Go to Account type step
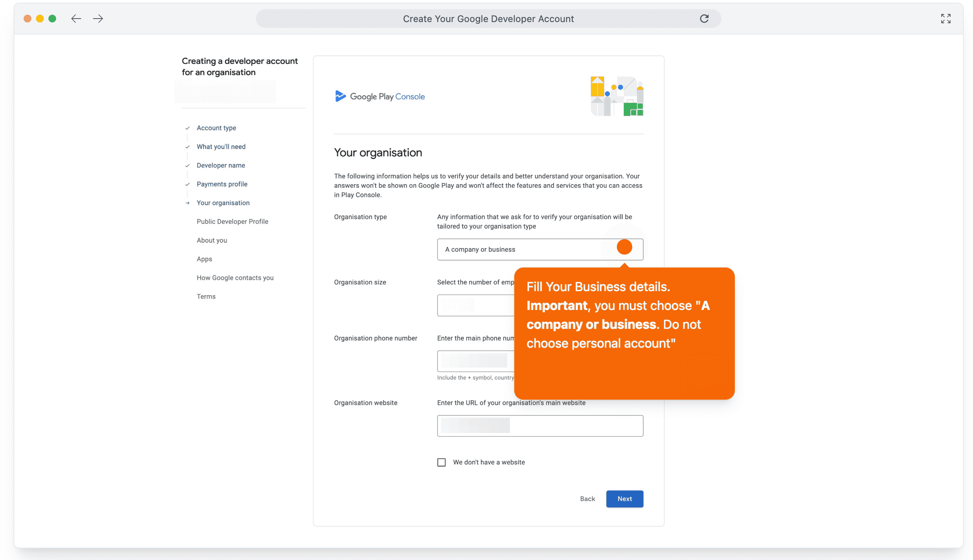This screenshot has height=560, width=973. pyautogui.click(x=216, y=128)
